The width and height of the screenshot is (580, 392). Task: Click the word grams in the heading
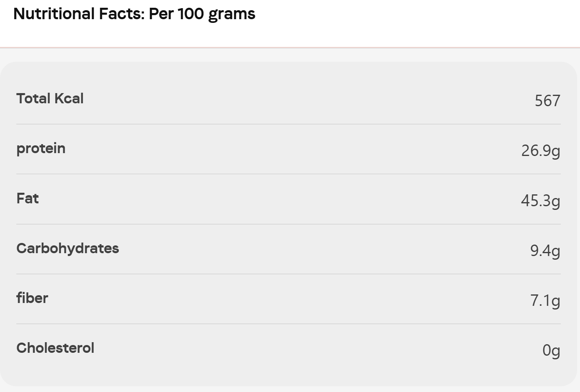(x=232, y=15)
